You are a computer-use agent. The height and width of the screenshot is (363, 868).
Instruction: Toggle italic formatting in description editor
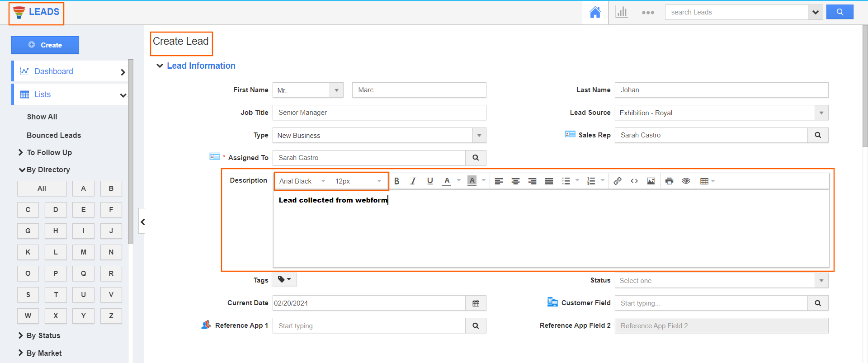(x=413, y=181)
